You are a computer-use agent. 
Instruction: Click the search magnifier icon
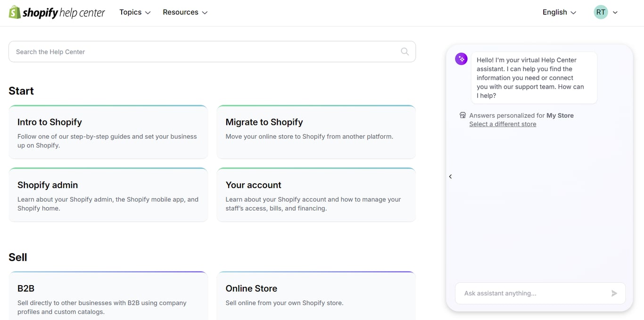point(405,51)
